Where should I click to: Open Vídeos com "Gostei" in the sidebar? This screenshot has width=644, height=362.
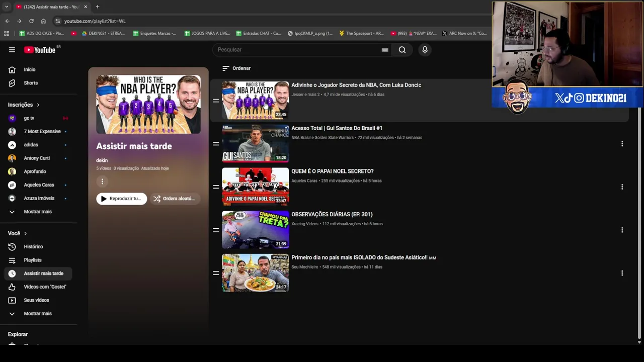[38, 287]
